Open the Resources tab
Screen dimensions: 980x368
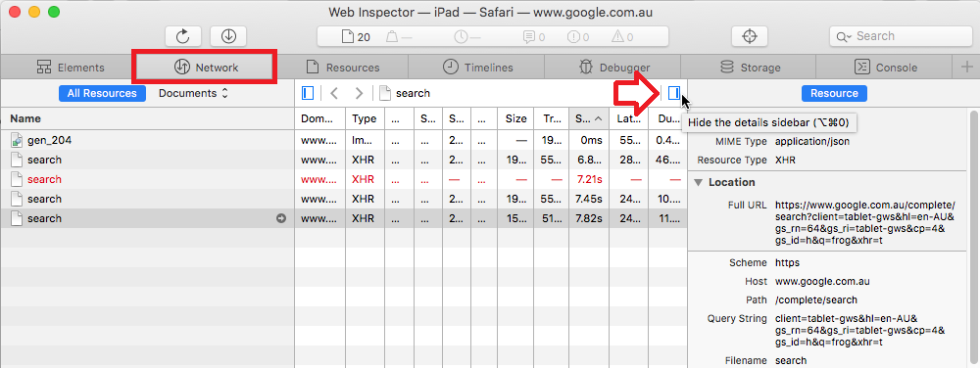click(x=342, y=67)
